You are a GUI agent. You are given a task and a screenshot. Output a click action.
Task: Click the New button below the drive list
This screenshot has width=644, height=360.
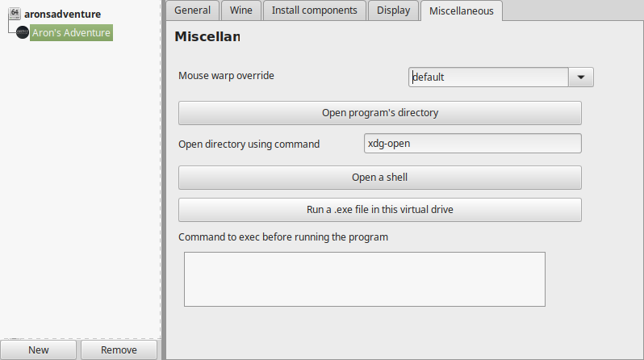(38, 350)
